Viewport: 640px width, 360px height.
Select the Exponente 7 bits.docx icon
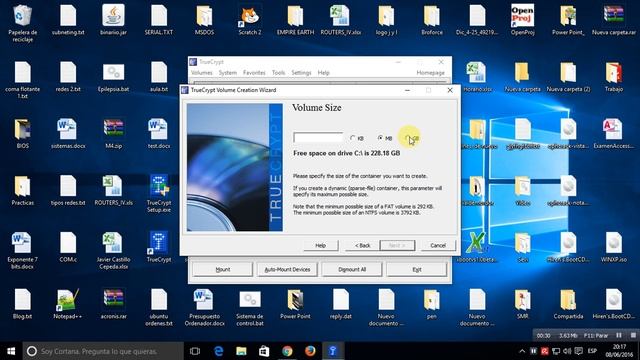point(22,251)
